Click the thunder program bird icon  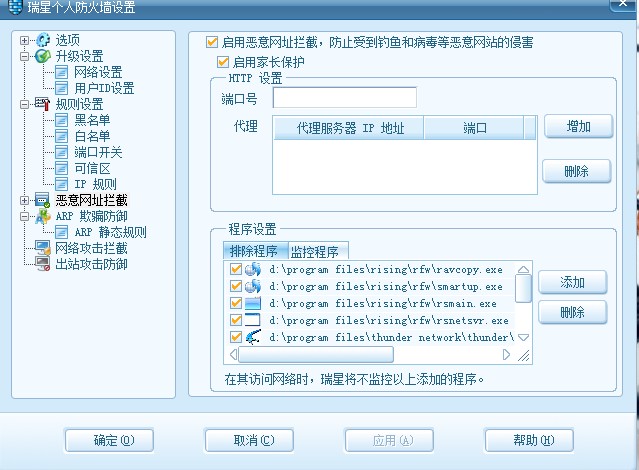pos(253,337)
